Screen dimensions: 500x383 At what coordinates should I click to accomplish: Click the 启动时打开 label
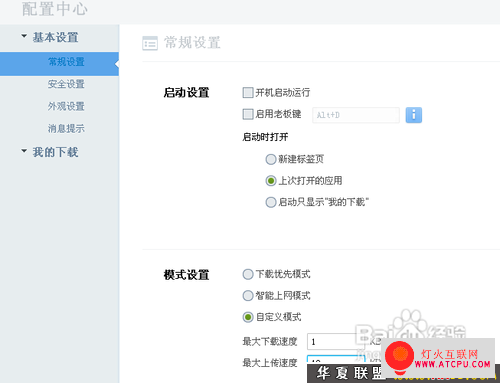click(265, 137)
